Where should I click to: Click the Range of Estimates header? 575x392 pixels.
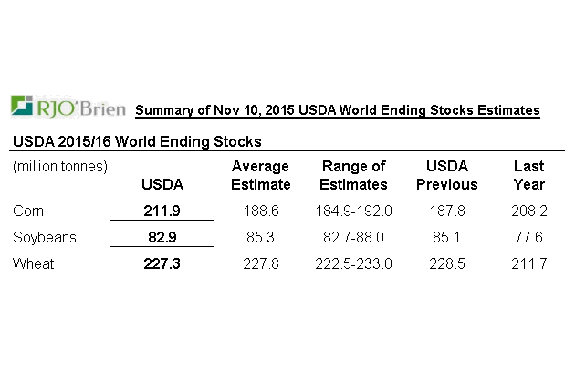[354, 175]
